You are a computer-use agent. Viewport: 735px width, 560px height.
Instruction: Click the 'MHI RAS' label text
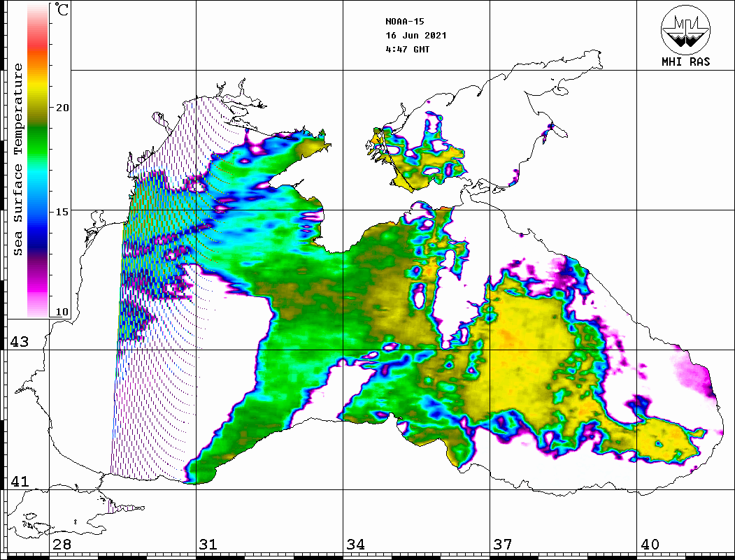pos(685,62)
